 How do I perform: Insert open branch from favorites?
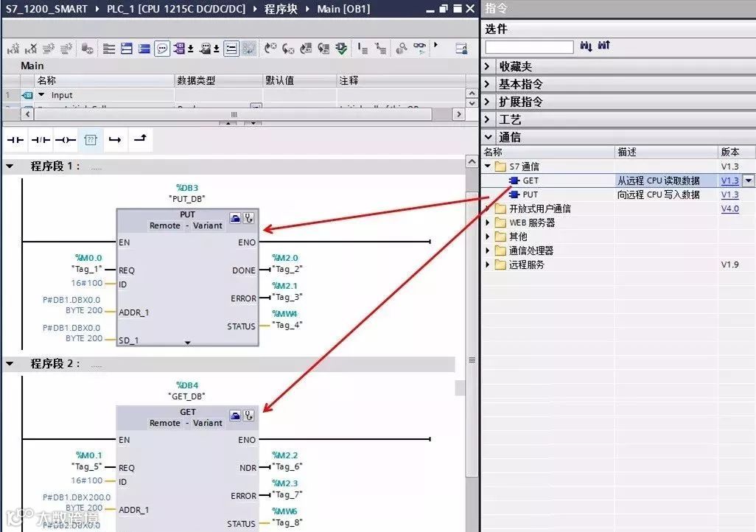pyautogui.click(x=115, y=140)
